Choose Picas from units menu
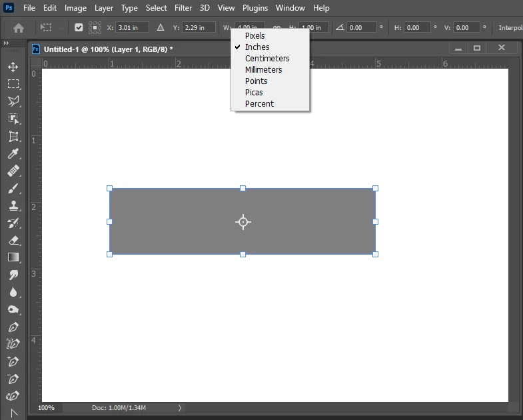 pos(270,93)
